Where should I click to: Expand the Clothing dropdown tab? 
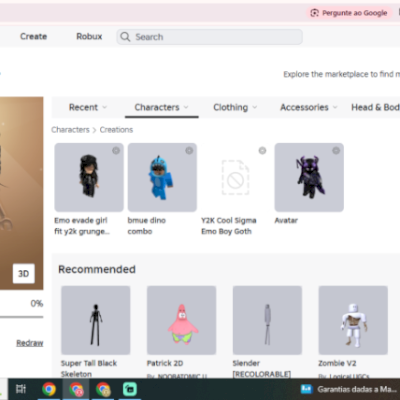coord(235,107)
